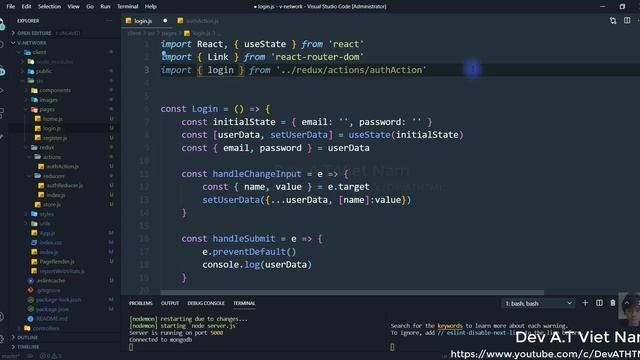Viewport: 640px width, 360px height.
Task: Place cursor on line 3 import statement
Action: [293, 70]
